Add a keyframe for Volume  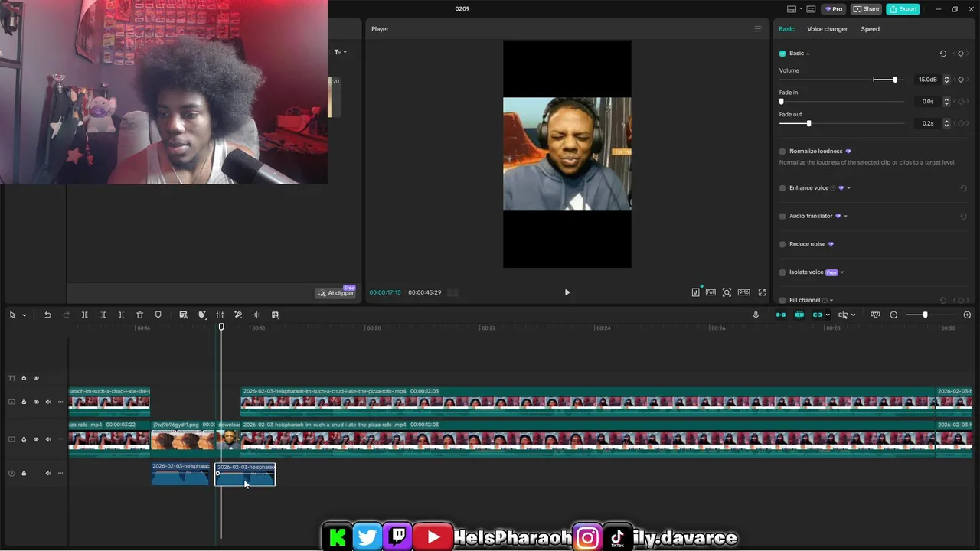point(961,80)
